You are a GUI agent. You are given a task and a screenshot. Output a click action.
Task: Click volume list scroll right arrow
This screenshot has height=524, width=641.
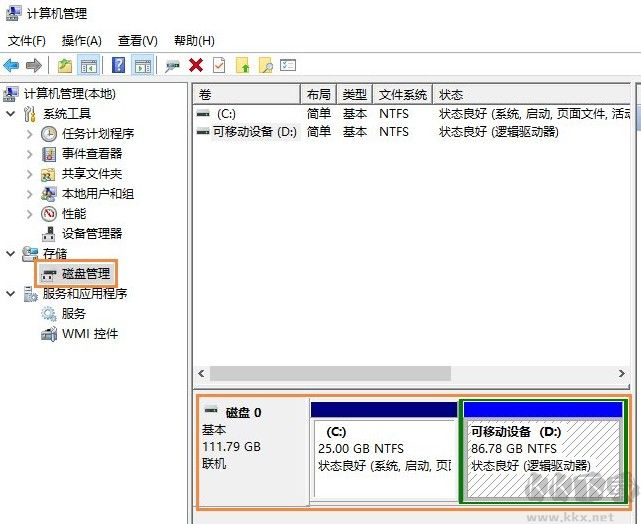pyautogui.click(x=622, y=373)
